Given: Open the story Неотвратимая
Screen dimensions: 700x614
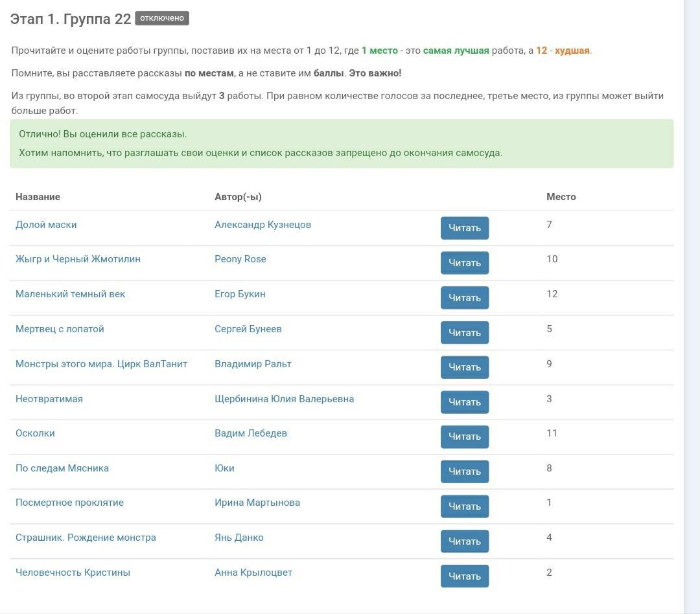Looking at the screenshot, I should [x=49, y=399].
